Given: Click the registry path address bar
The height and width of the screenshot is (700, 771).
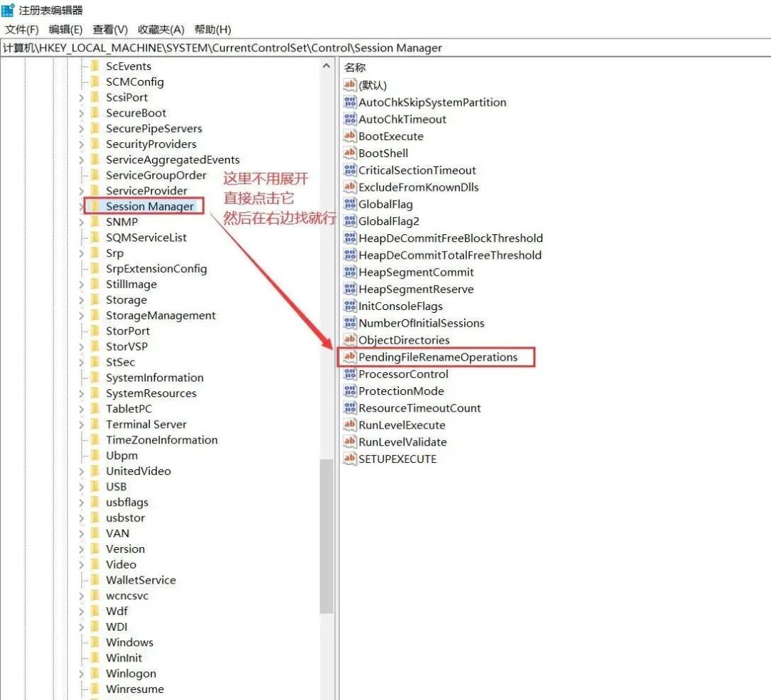Looking at the screenshot, I should click(385, 48).
